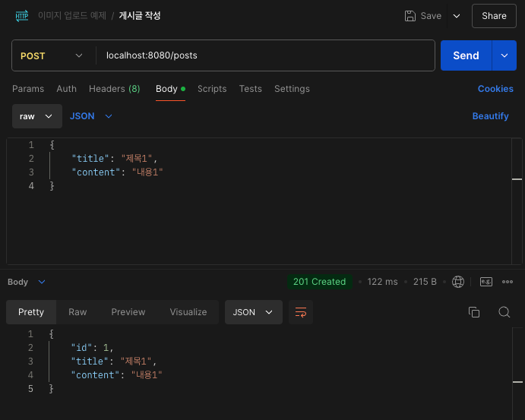Click the request editor minimap scrollbar
Image resolution: width=525 pixels, height=420 pixels.
coord(517,201)
